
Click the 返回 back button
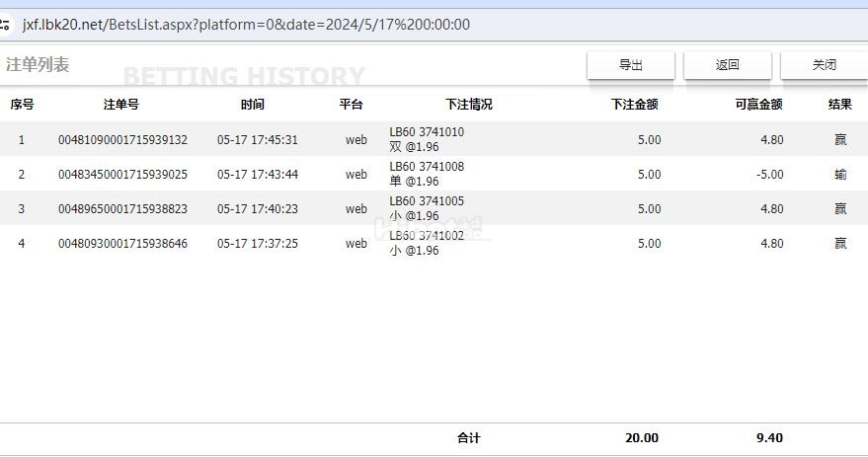pyautogui.click(x=728, y=65)
